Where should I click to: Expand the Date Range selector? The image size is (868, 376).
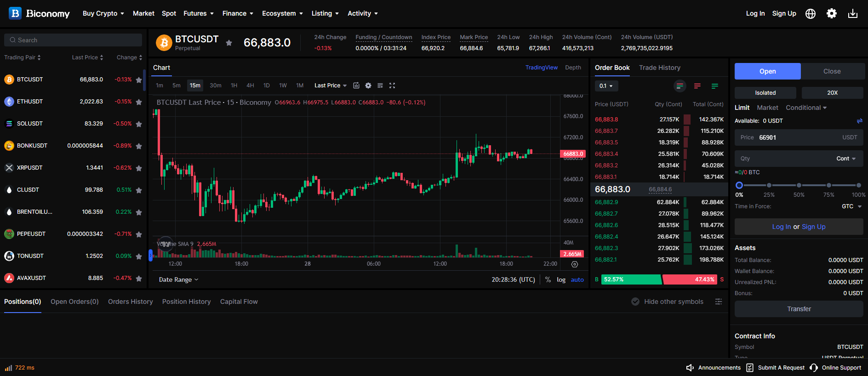tap(179, 279)
